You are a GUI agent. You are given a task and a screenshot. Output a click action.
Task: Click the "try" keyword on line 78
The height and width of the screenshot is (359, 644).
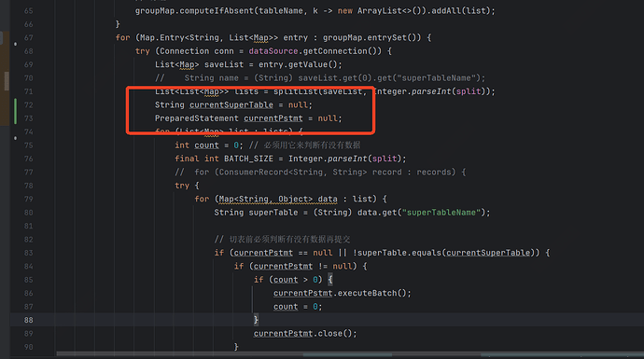182,186
